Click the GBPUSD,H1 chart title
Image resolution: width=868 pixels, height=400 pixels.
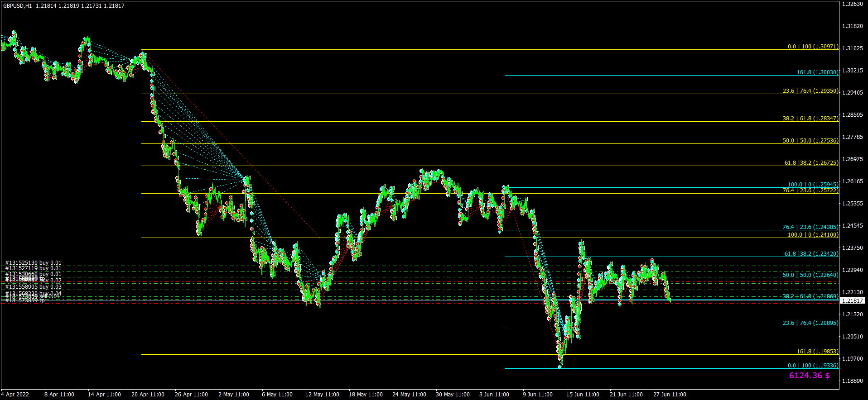point(18,6)
